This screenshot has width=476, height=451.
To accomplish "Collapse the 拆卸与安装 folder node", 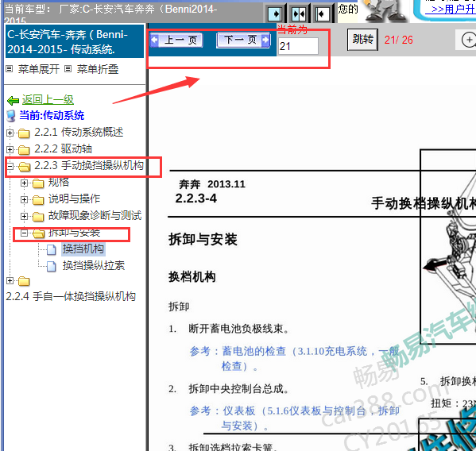I will coord(24,233).
